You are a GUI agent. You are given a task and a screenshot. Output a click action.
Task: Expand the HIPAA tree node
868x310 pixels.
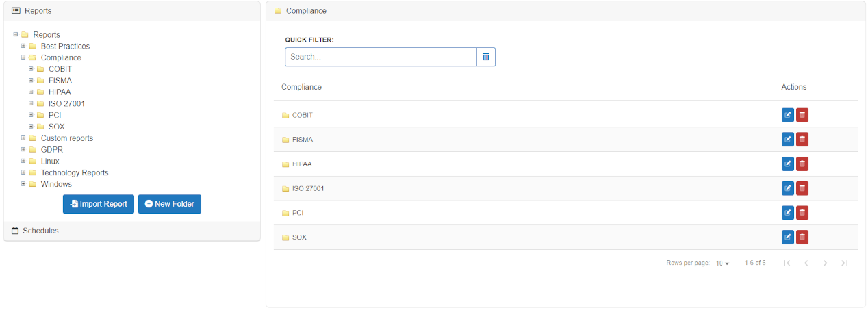31,92
